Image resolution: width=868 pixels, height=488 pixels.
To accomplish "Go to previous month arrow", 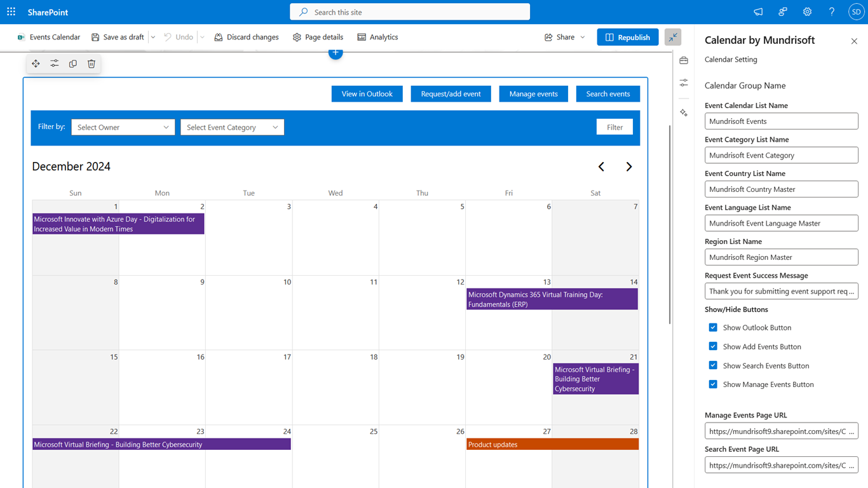I will 601,166.
